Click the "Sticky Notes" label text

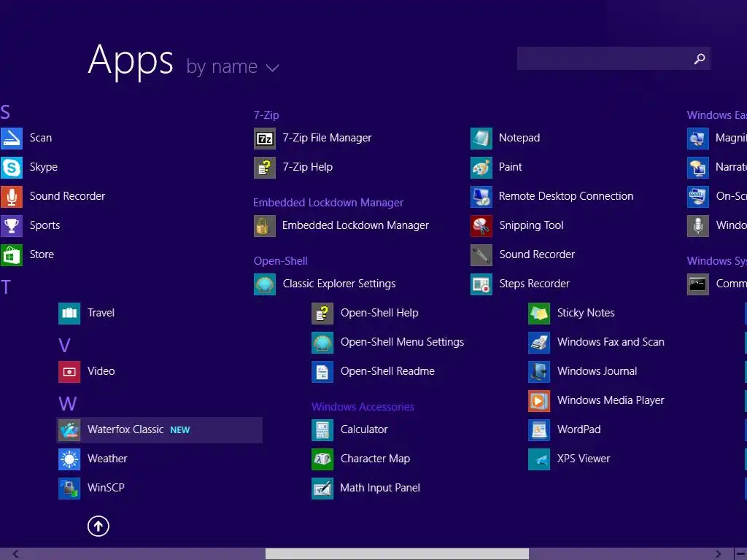pyautogui.click(x=586, y=313)
